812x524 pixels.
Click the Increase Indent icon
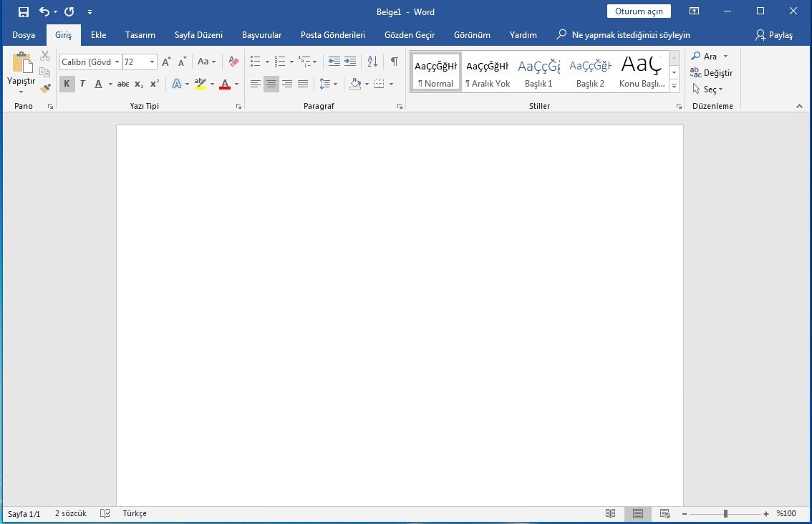click(350, 62)
